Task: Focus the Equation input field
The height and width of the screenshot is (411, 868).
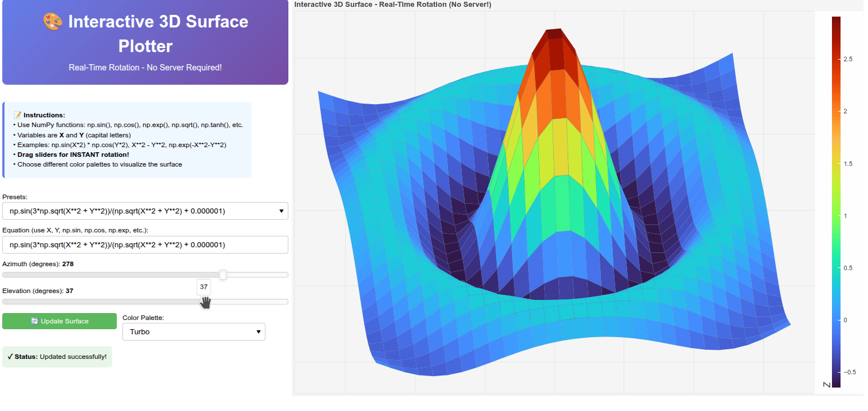Action: (145, 245)
